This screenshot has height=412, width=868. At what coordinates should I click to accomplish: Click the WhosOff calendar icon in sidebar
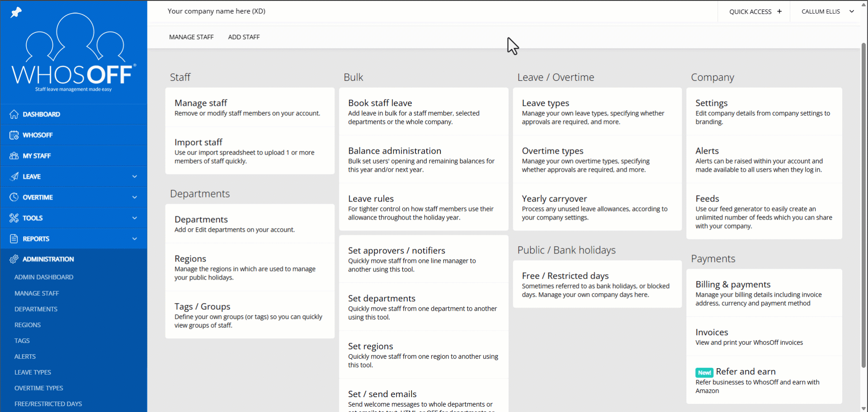point(14,135)
